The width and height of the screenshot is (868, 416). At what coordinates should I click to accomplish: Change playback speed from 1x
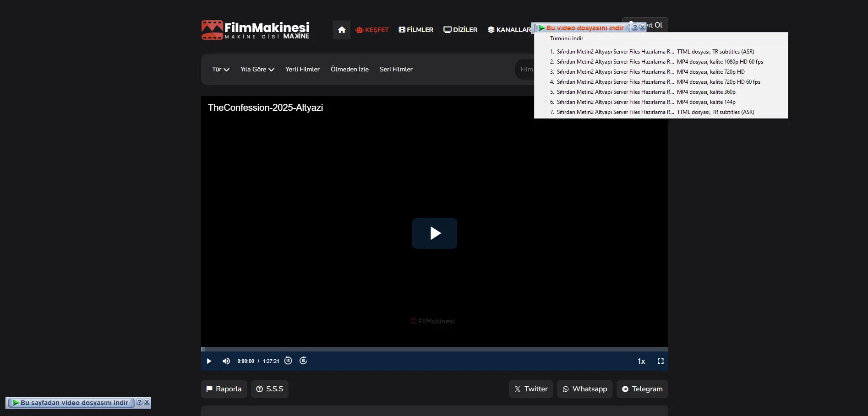641,361
